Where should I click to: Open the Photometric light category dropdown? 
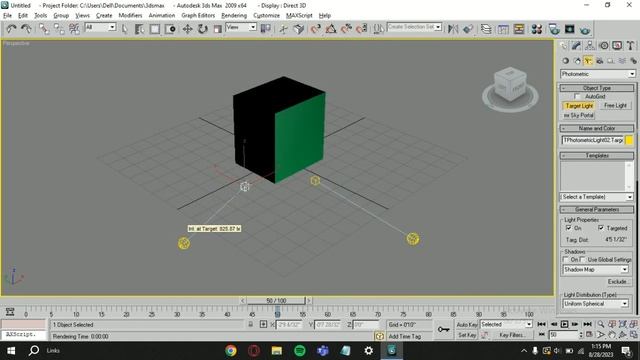point(598,74)
